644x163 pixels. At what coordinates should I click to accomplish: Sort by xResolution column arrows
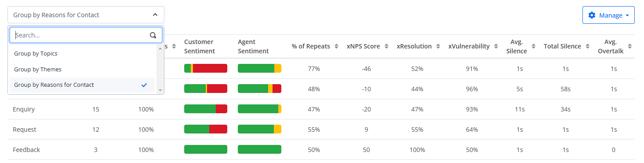437,46
